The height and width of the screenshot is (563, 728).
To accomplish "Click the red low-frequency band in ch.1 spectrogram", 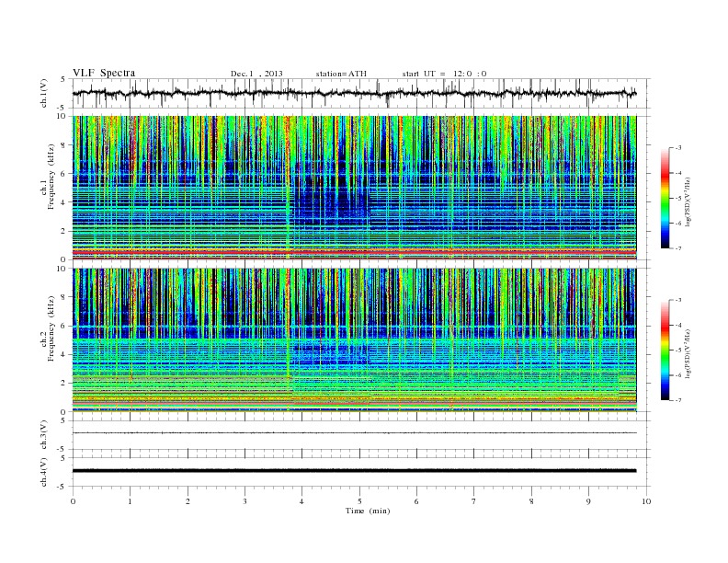I will pyautogui.click(x=354, y=252).
